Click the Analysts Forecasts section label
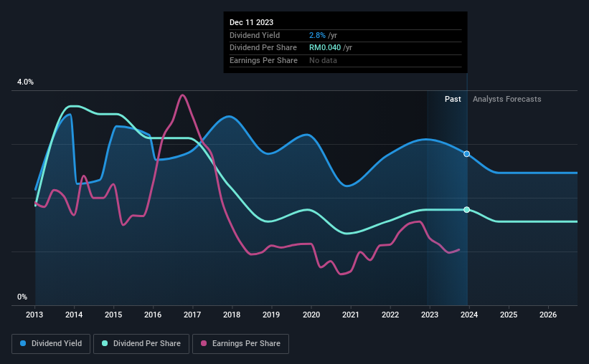Screen dimensions: 589x364 [506, 99]
